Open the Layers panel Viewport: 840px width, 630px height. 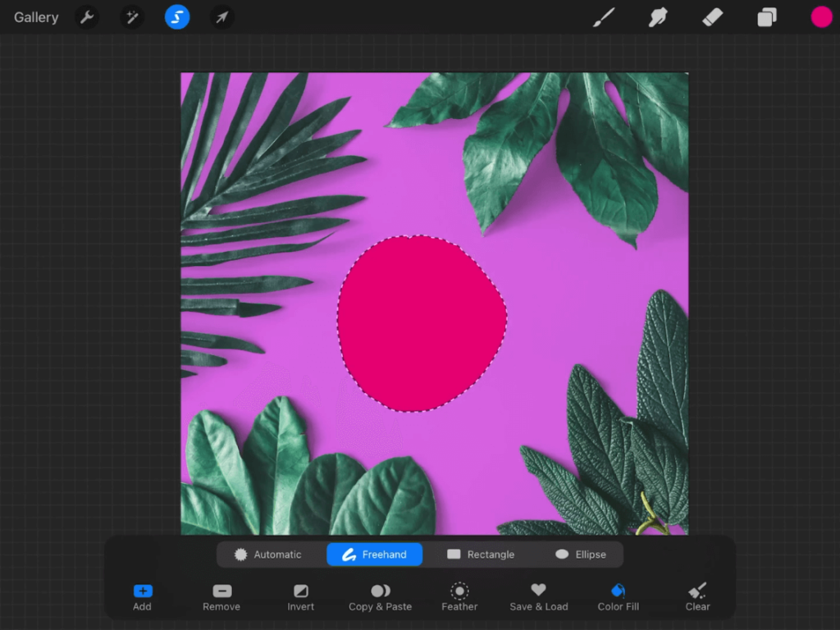pos(767,17)
